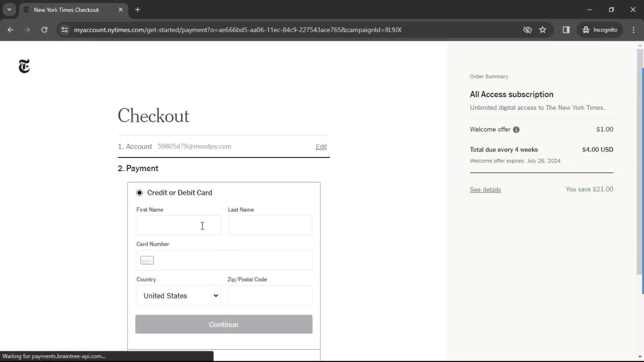Go back using the browser back arrow
Screen dimensions: 644x362
pos(10,30)
